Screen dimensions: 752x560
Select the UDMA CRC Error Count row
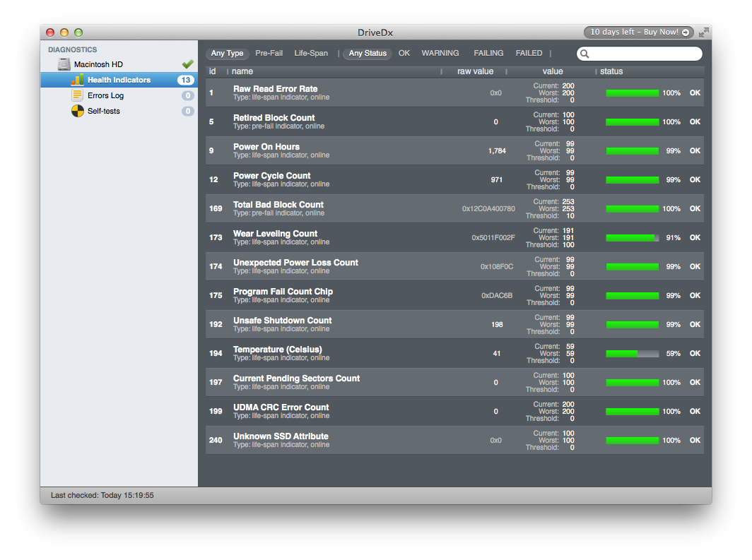[454, 411]
